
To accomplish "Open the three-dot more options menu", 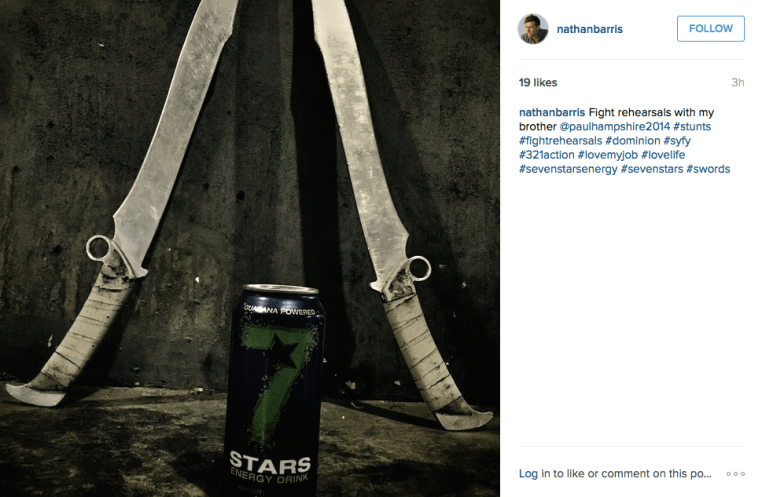I will point(735,474).
